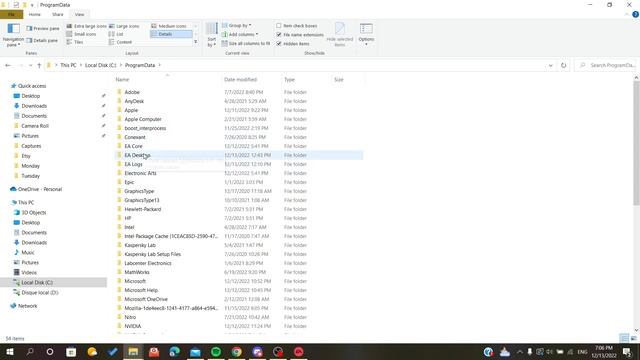Screen dimensions: 640x360
Task: Sort by the Type column header
Action: (306, 80)
